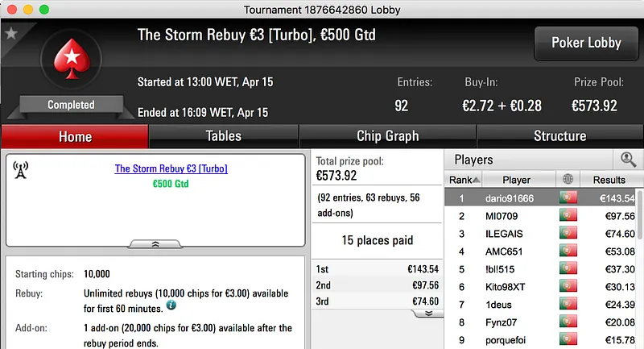
Task: Sort the players list by Rank
Action: click(x=465, y=180)
